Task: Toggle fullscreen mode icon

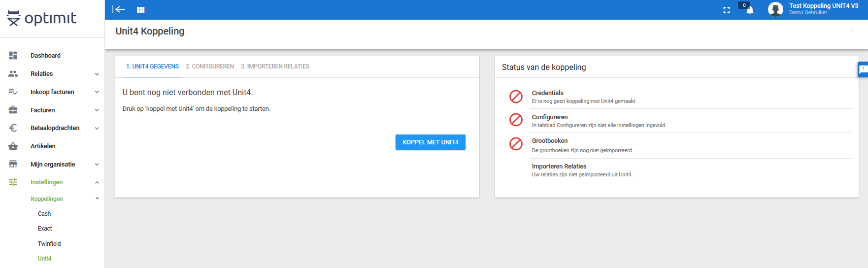Action: tap(726, 10)
